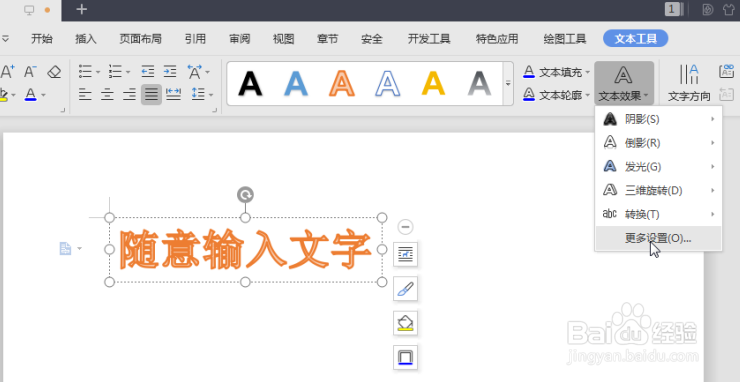Open paragraph group dialog launcher
This screenshot has height=382, width=740.
[215, 110]
